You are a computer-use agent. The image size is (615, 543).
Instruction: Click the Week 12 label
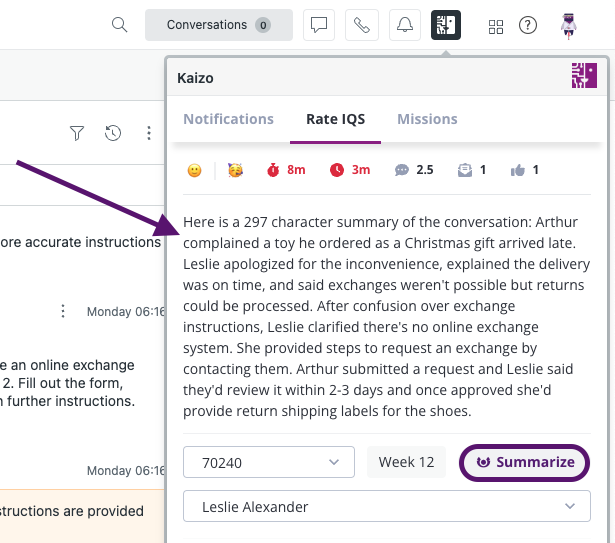point(406,462)
